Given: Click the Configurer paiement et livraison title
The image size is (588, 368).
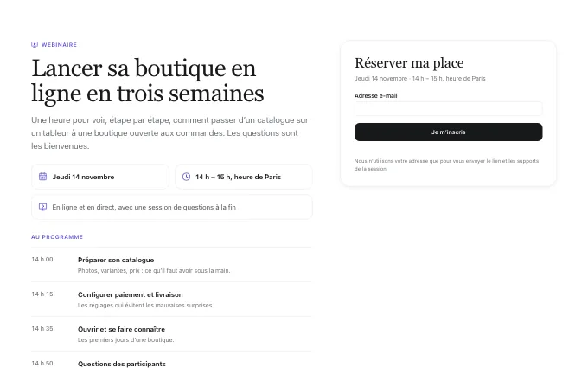Looking at the screenshot, I should [x=130, y=294].
